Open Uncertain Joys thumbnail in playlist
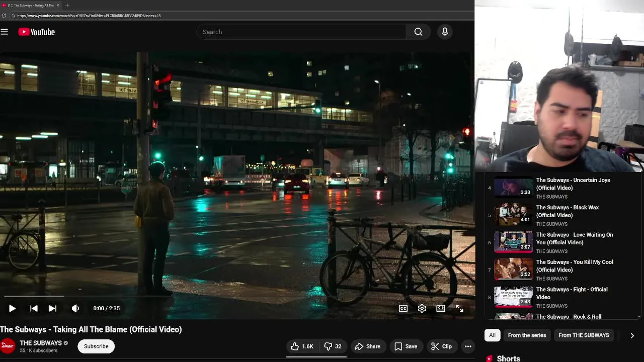 tap(513, 187)
